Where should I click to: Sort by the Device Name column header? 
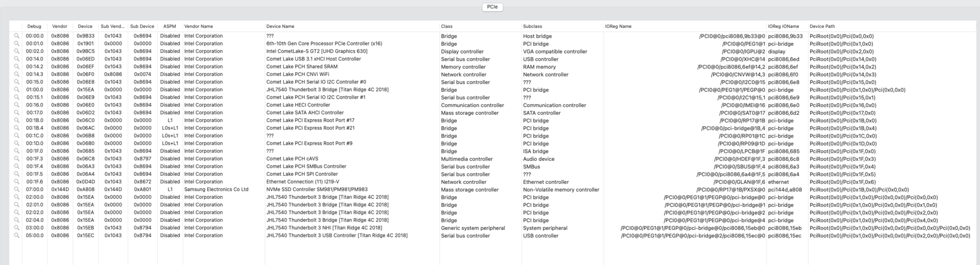(x=280, y=26)
